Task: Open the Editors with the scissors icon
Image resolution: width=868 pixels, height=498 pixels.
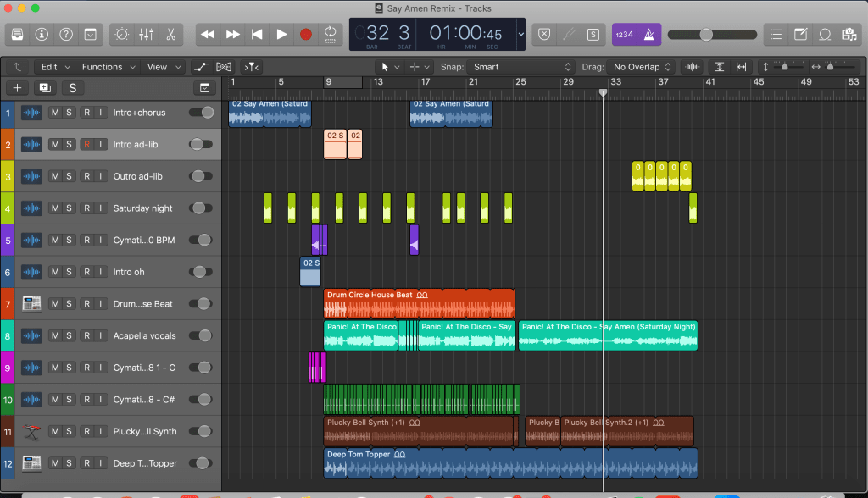Action: pyautogui.click(x=170, y=35)
